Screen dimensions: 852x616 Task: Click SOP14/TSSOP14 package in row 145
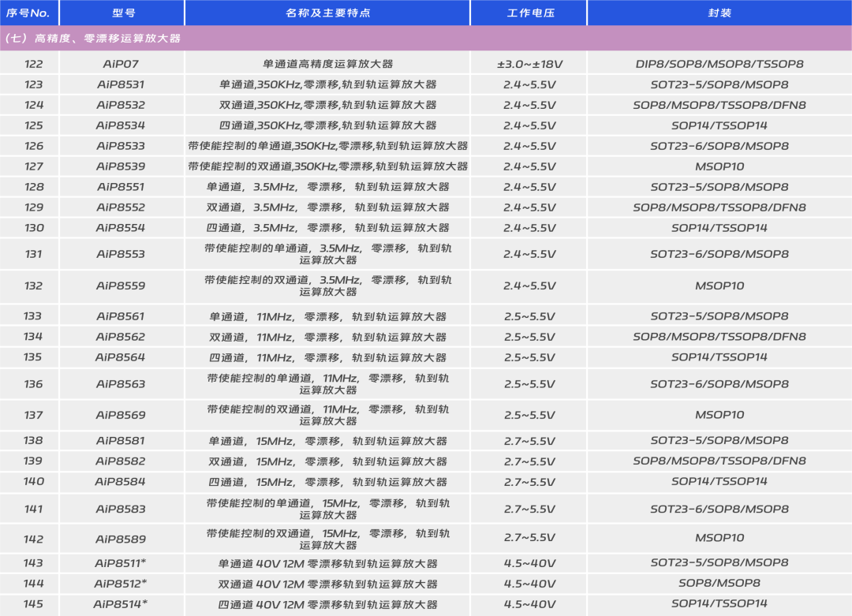[719, 603]
